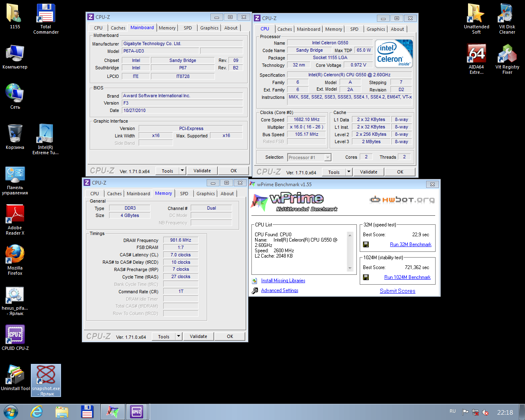Click Tools button in Memory CPU-Z window
Screen dimensions: 525x420
(164, 336)
